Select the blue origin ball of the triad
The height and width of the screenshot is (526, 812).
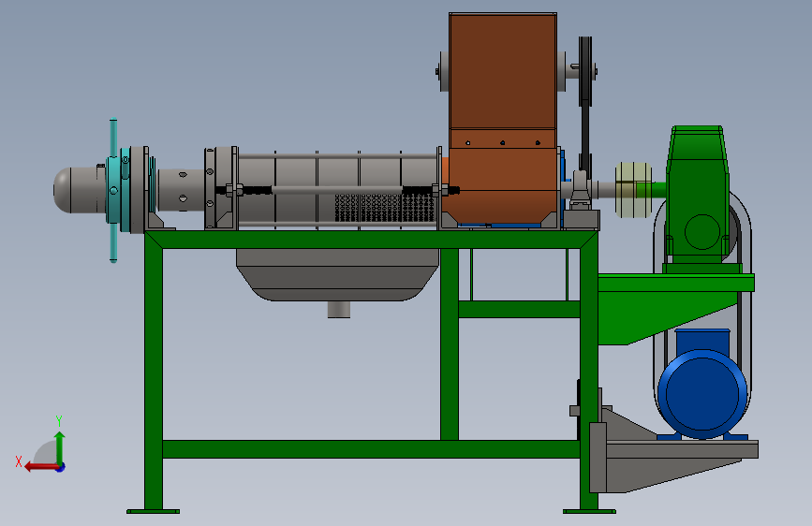coord(61,467)
